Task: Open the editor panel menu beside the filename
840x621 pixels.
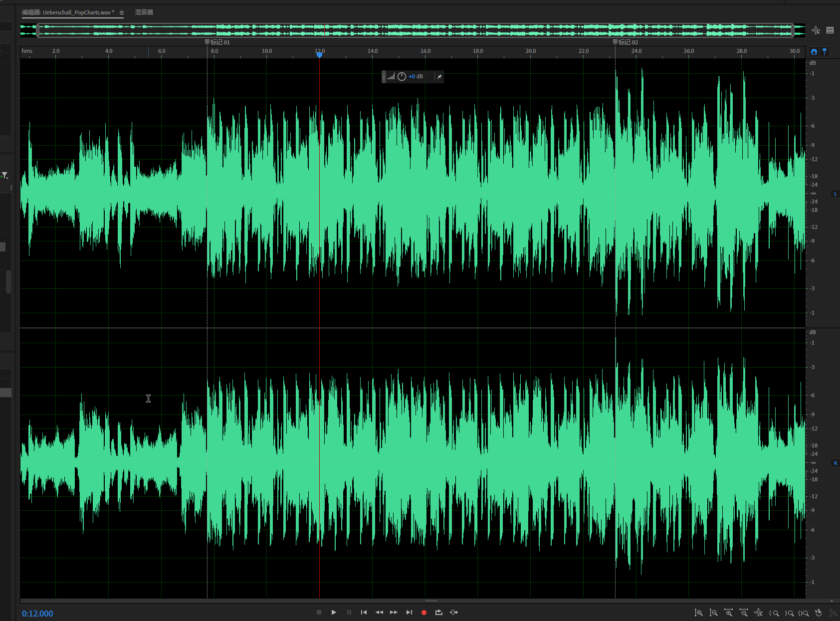Action: (122, 12)
